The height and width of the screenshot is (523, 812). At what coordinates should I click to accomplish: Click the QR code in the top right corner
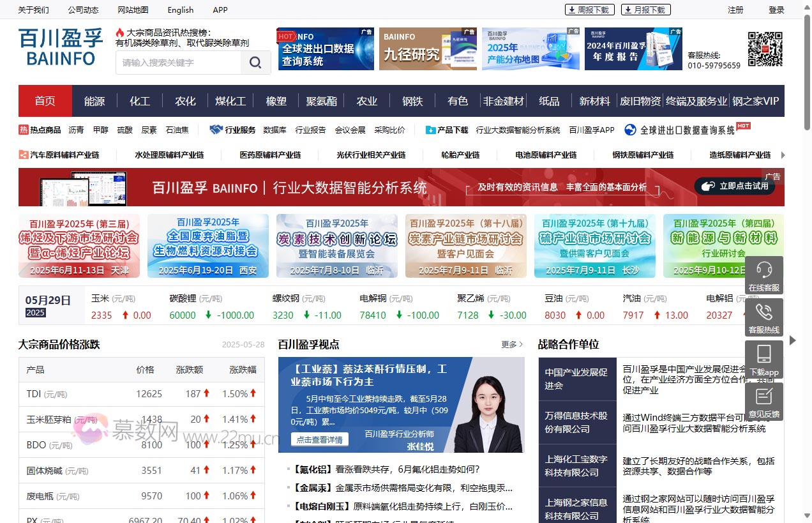764,48
